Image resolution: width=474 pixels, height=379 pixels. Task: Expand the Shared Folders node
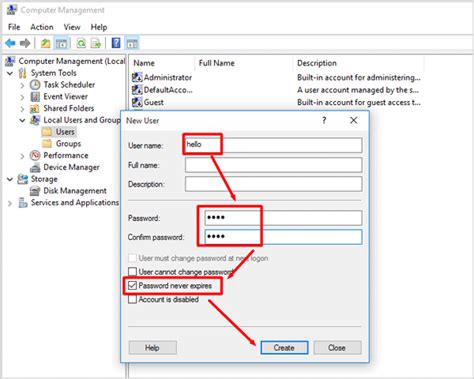coord(22,109)
